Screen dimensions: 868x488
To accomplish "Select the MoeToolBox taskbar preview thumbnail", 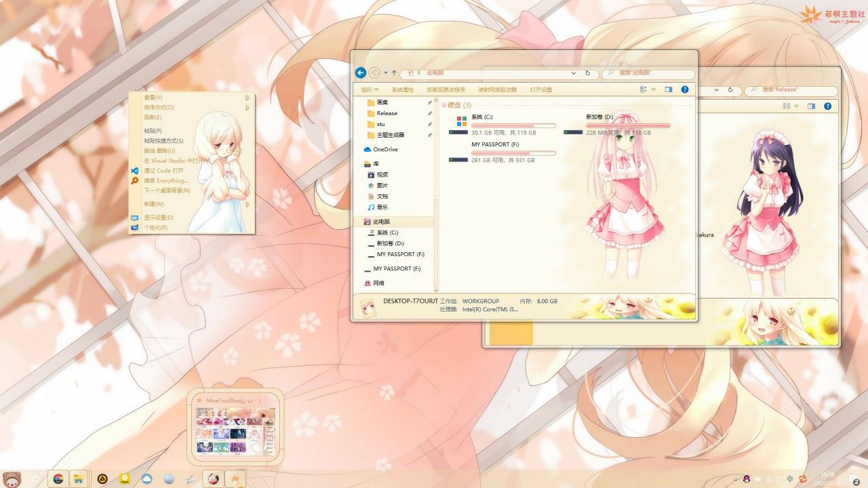I will pos(235,426).
